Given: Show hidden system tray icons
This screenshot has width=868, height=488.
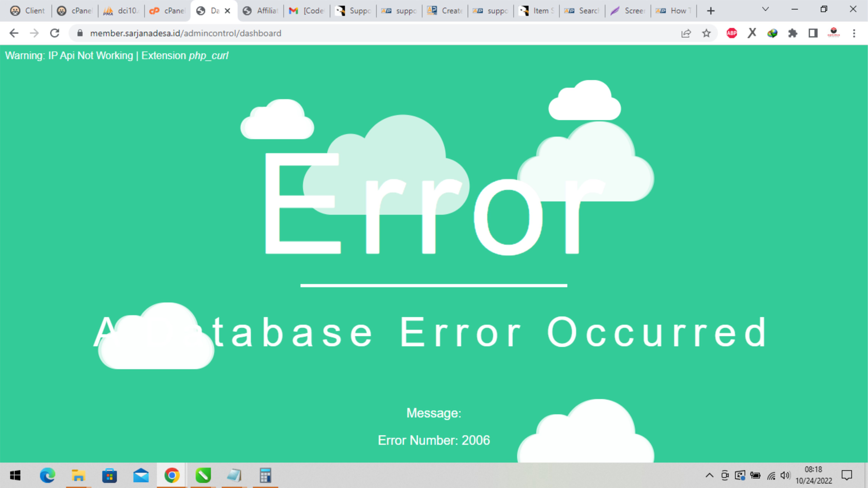Looking at the screenshot, I should pyautogui.click(x=709, y=476).
